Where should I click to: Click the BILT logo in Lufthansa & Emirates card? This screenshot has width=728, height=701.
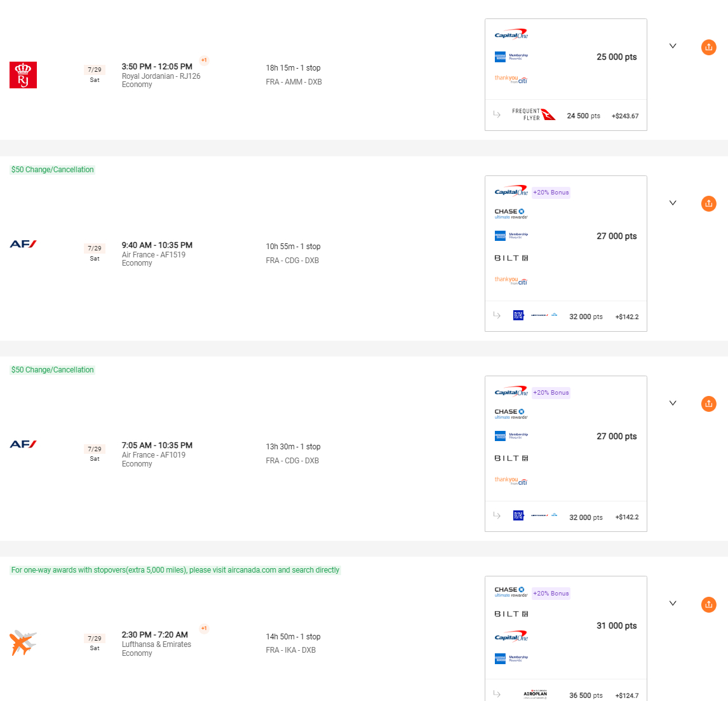tap(511, 614)
